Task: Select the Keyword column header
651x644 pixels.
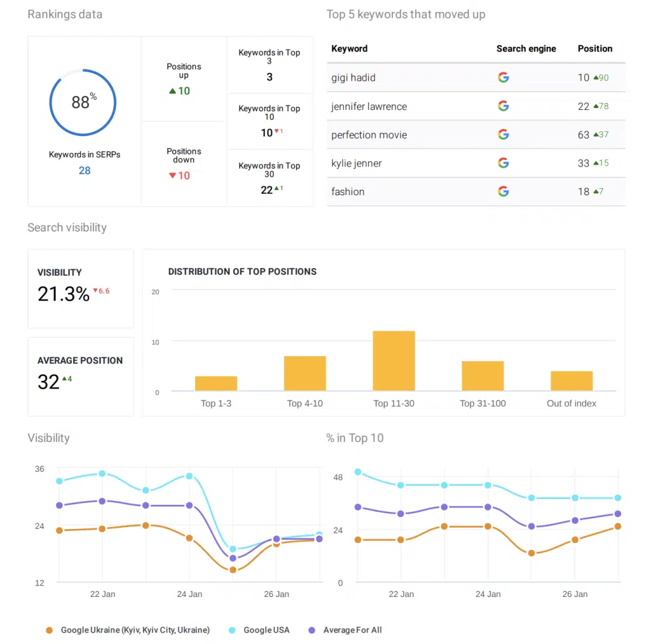Action: pos(349,48)
